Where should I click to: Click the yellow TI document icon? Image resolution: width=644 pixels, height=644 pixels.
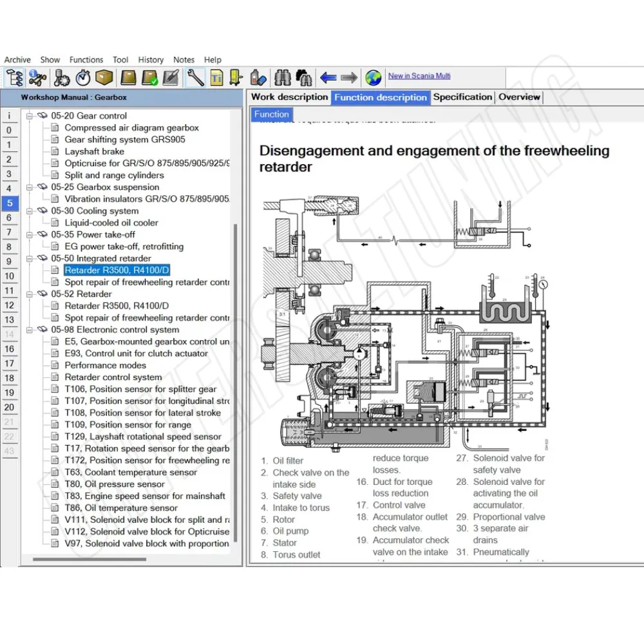point(216,78)
